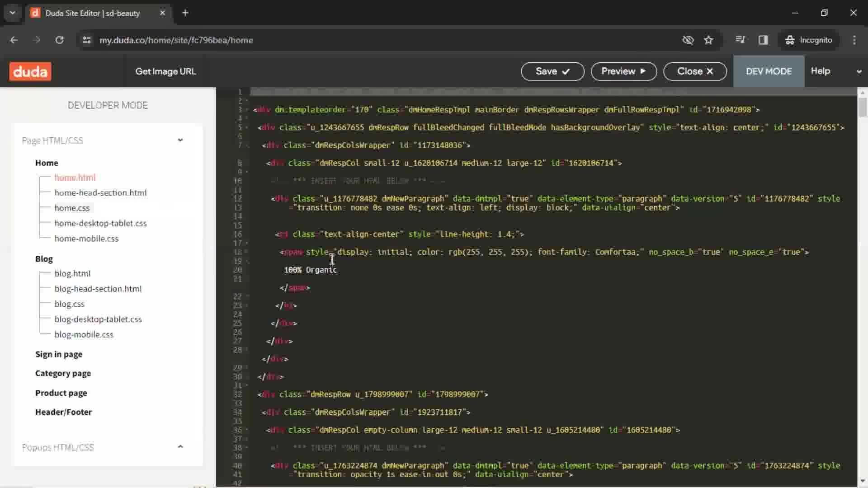
Task: Open blog-desktop-tablet.css file
Action: pos(98,319)
